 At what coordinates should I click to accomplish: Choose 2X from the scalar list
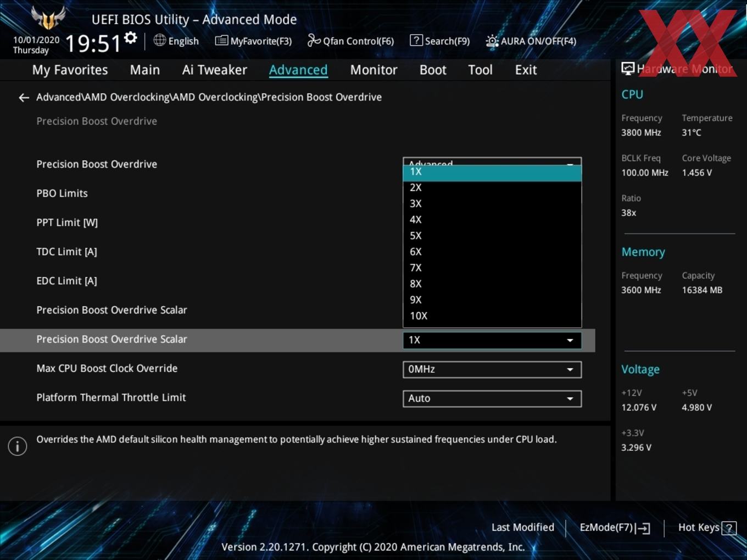coord(492,188)
